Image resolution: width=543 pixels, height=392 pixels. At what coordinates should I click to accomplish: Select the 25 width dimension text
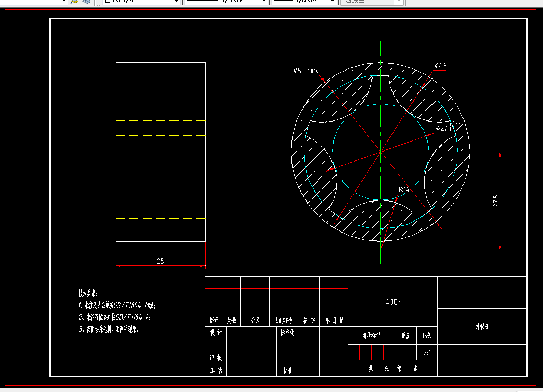point(160,261)
